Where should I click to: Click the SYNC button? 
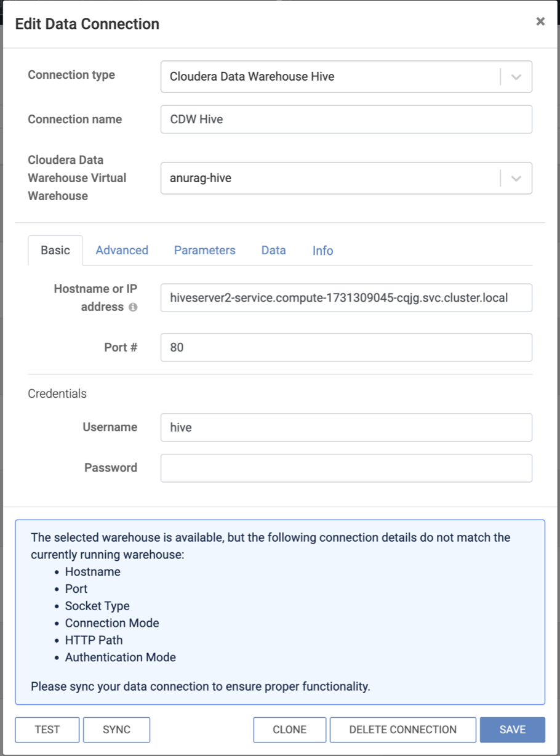[116, 730]
